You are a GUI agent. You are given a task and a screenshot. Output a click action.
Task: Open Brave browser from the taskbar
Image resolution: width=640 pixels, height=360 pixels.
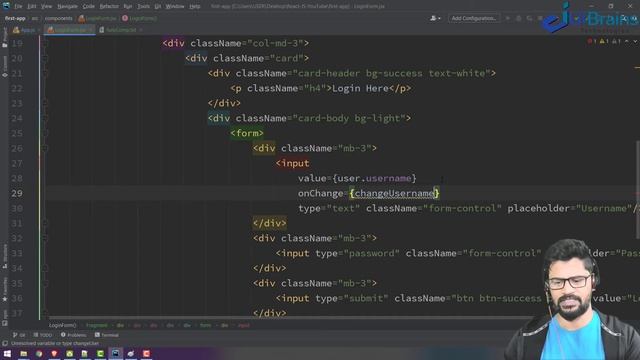54,354
